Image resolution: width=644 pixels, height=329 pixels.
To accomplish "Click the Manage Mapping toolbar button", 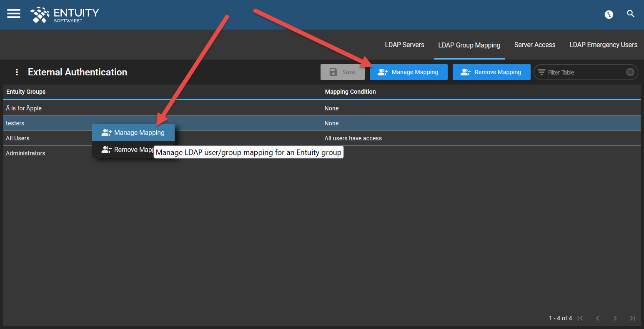I will [x=408, y=72].
